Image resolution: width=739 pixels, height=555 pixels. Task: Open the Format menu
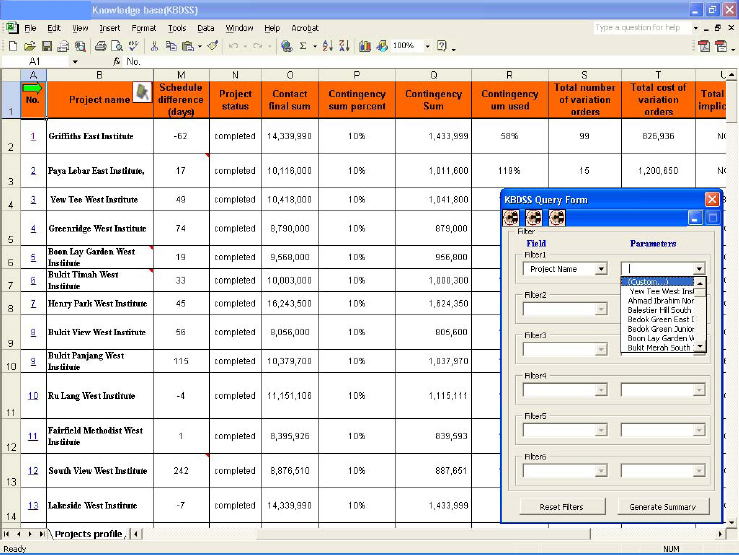click(144, 28)
